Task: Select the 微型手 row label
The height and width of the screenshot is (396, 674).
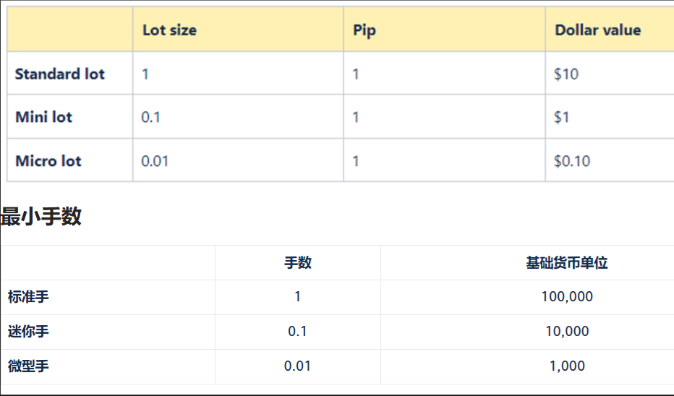Action: (x=28, y=366)
